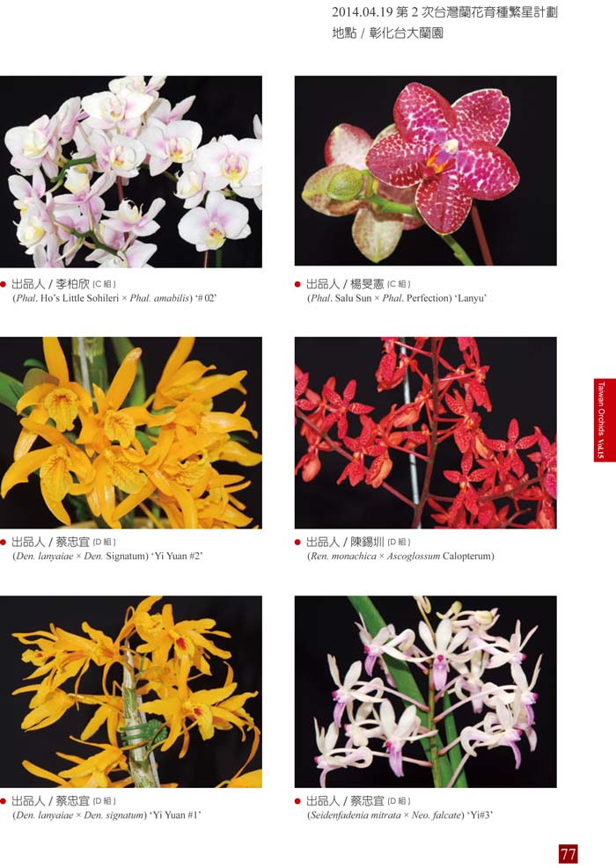
Task: Click the red bullet beside 楊旻憲
Action: click(298, 285)
